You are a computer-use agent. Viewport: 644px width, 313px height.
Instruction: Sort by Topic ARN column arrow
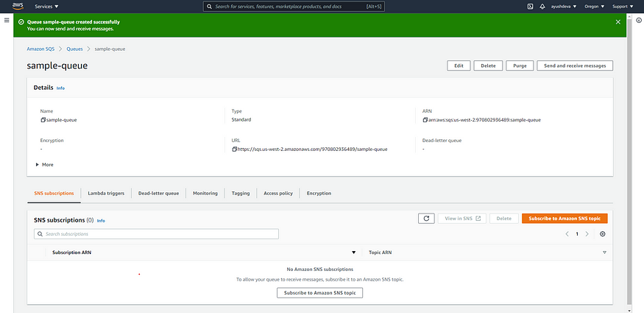[604, 252]
